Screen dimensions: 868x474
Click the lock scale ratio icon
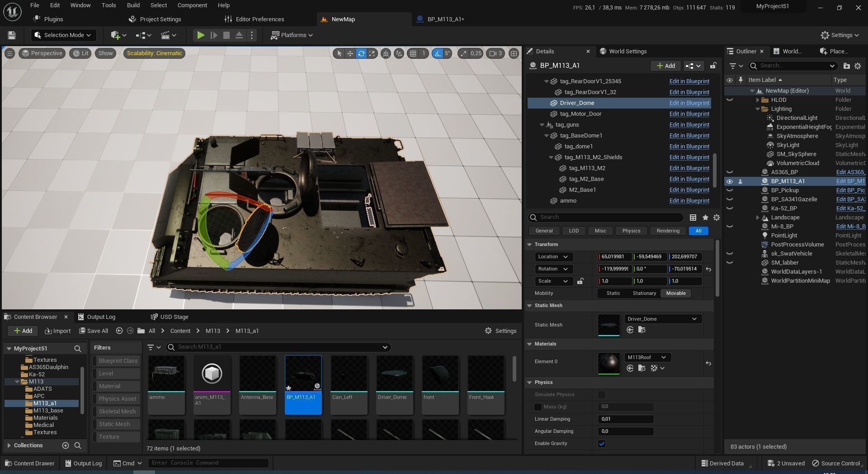click(x=580, y=281)
